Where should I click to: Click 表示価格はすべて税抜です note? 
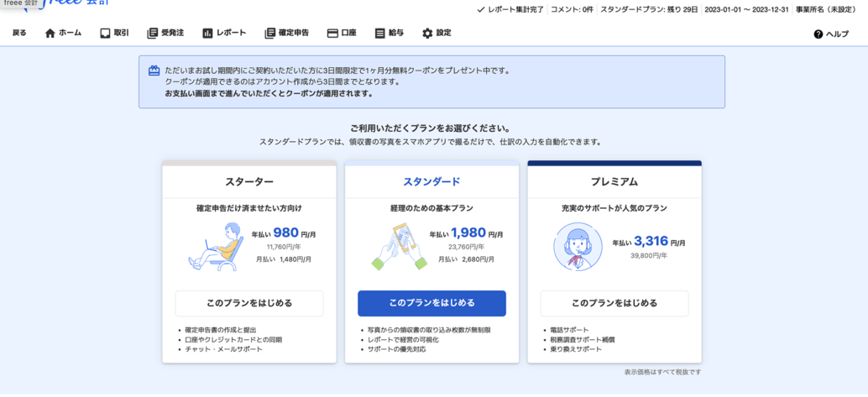pyautogui.click(x=662, y=372)
